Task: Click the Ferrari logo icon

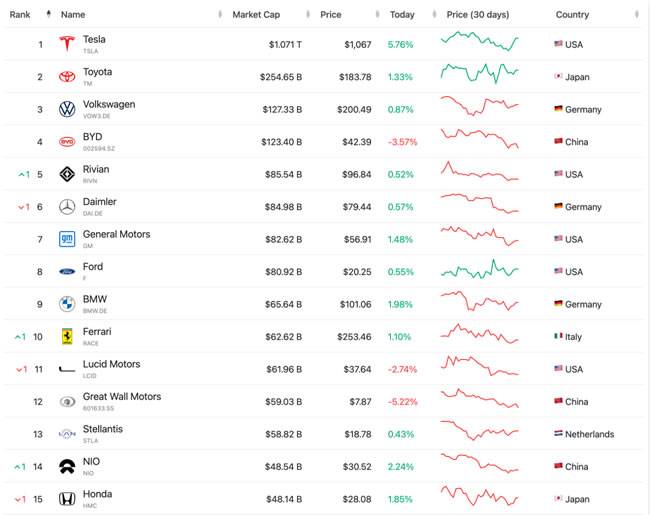Action: 67,336
